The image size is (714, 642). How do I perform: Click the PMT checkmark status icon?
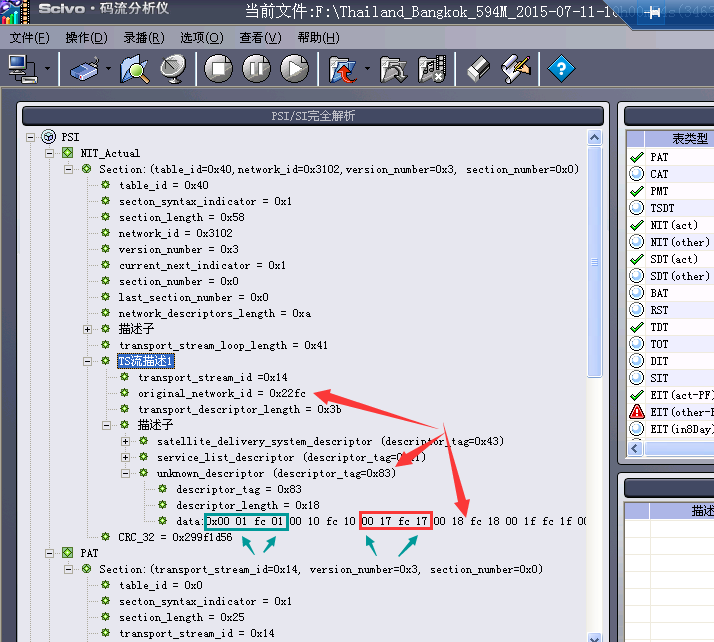click(637, 191)
